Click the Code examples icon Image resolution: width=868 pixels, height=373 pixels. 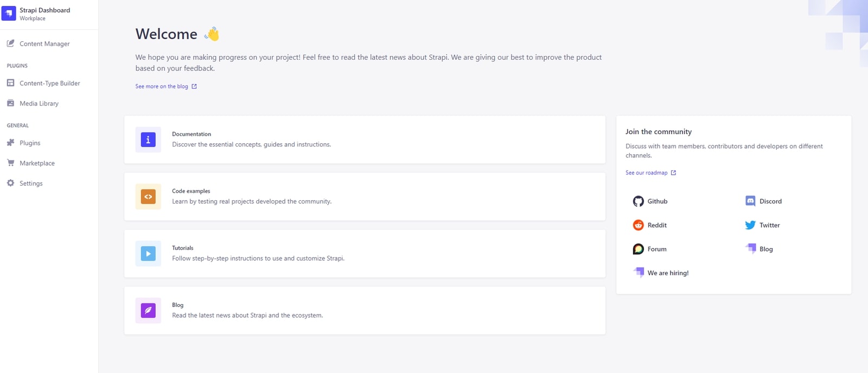tap(148, 197)
